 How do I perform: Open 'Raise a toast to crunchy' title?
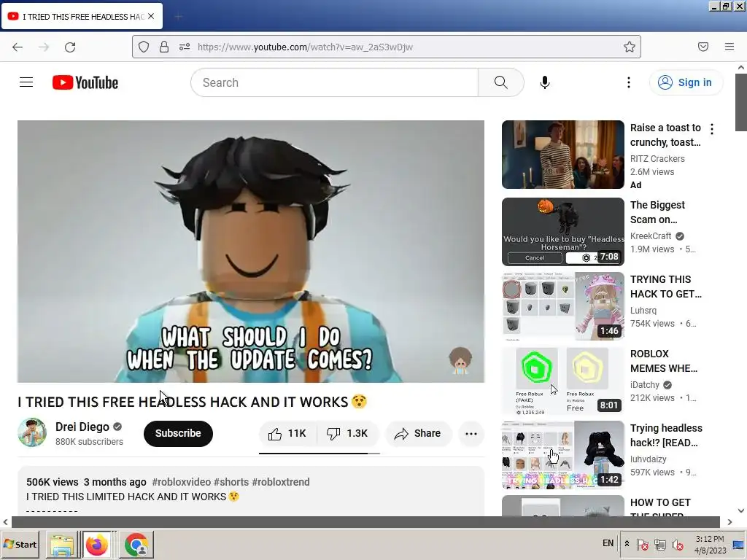coord(665,135)
